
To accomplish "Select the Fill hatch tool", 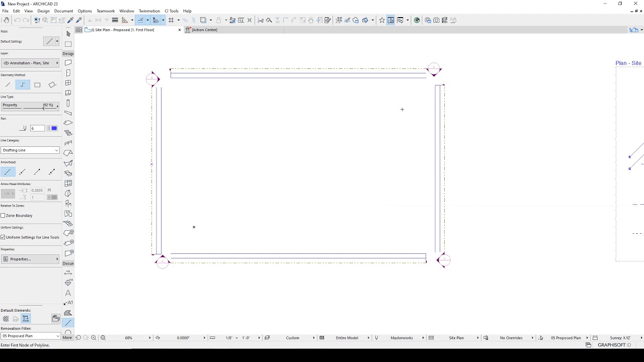I will click(x=68, y=313).
